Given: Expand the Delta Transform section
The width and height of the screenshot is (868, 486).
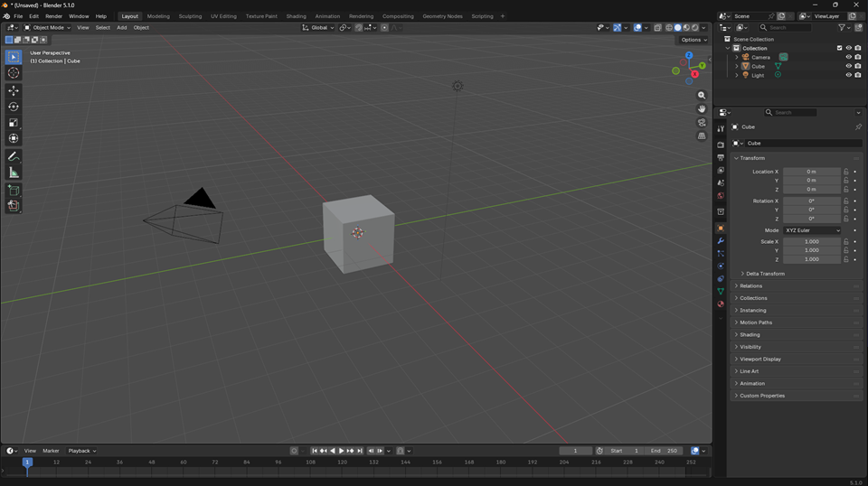Looking at the screenshot, I should pos(764,274).
